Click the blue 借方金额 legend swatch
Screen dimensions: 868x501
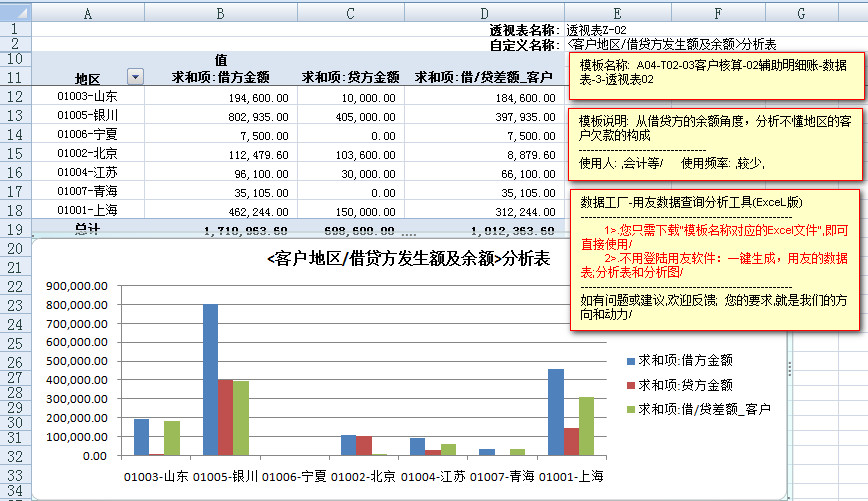(x=630, y=361)
